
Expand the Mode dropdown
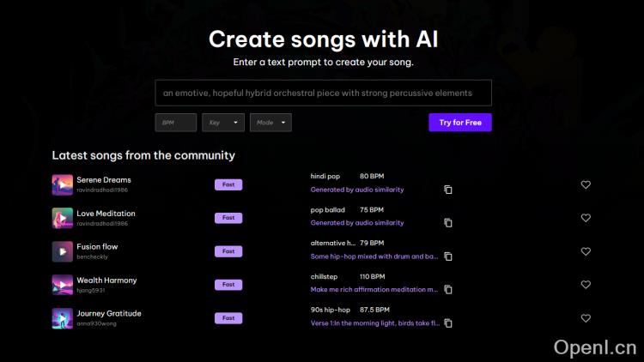[x=270, y=123]
